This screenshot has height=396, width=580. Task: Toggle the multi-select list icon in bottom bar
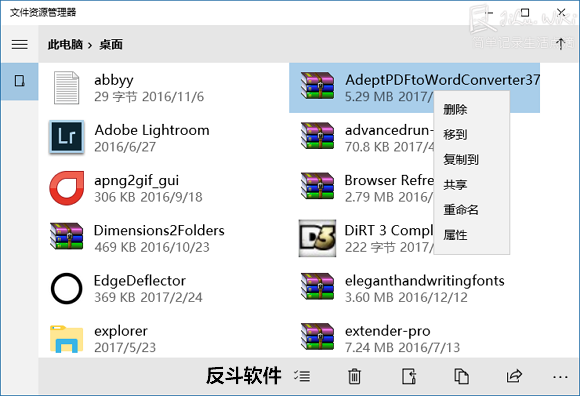tap(302, 376)
